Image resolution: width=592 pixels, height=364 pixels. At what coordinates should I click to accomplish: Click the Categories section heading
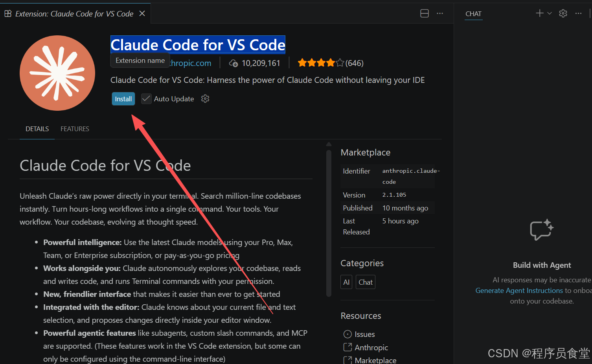[x=362, y=263]
